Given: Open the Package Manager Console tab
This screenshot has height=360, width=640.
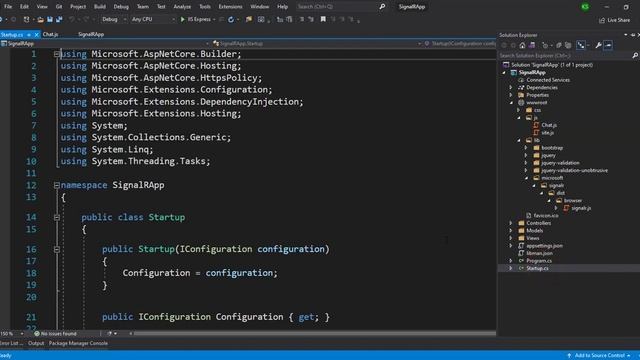Looking at the screenshot, I should pos(78,344).
